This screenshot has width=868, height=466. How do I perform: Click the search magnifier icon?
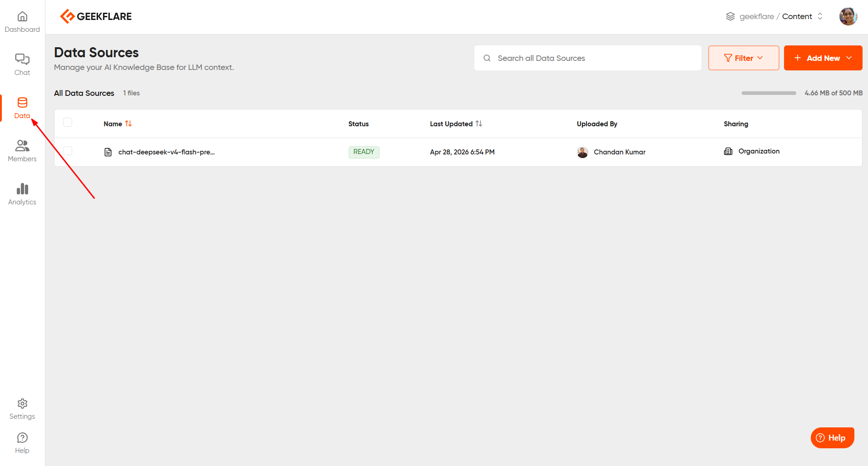[487, 58]
